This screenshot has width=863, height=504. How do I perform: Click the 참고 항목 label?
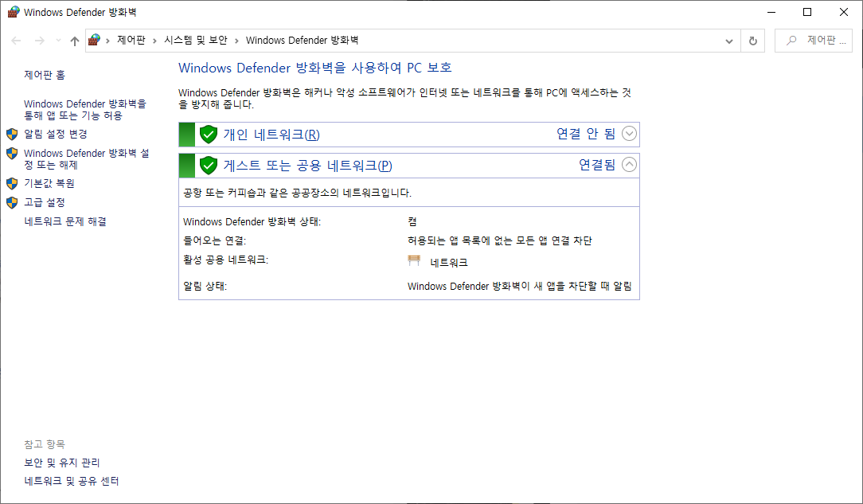point(45,444)
